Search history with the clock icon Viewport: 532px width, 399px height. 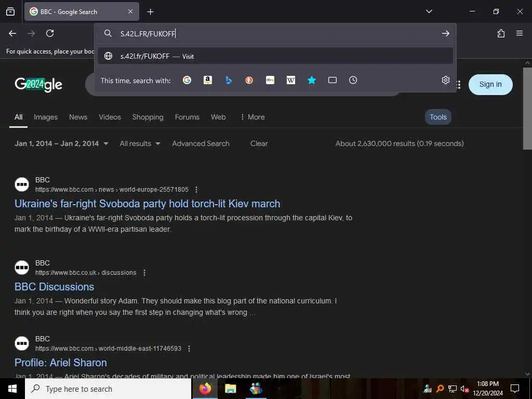click(x=353, y=80)
